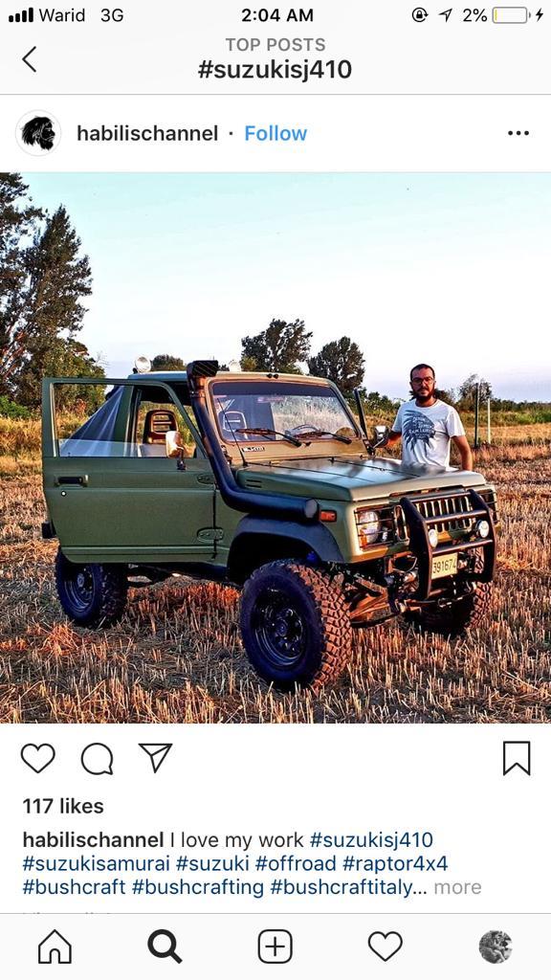The image size is (551, 980).
Task: Save post using bookmark icon
Action: coord(517,758)
